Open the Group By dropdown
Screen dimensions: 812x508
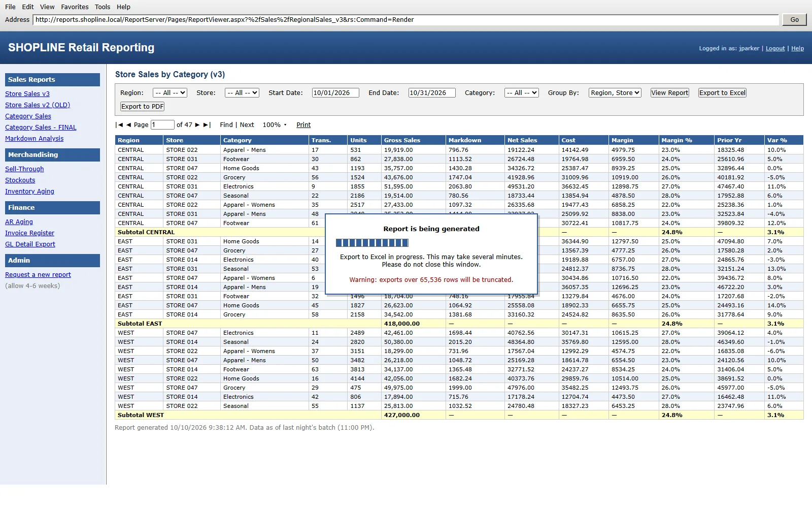pyautogui.click(x=615, y=93)
